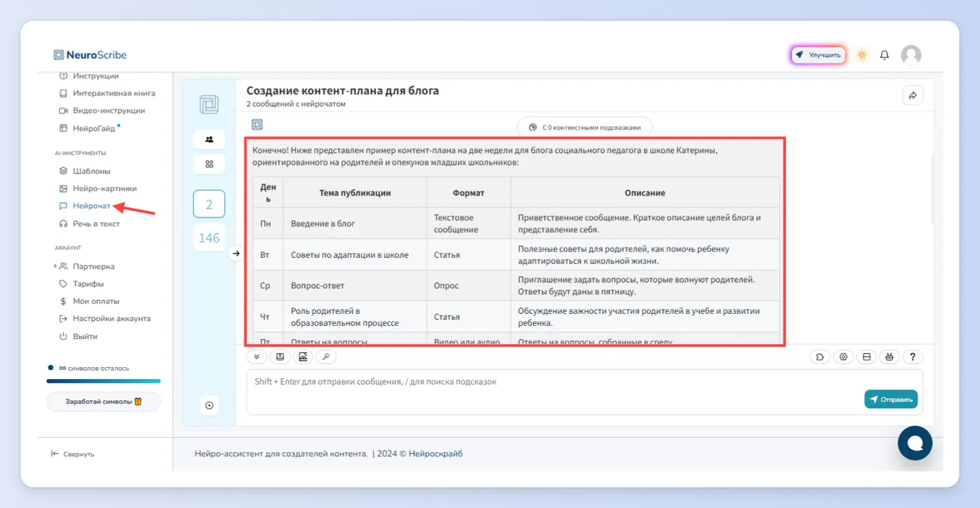The width and height of the screenshot is (980, 508).
Task: Click the magic wand icon
Action: pos(326,357)
